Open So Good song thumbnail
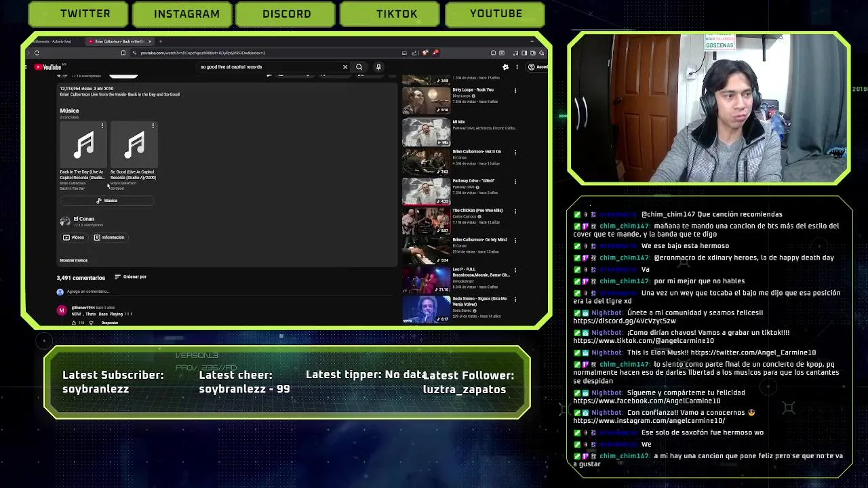This screenshot has width=868, height=488. (x=134, y=144)
